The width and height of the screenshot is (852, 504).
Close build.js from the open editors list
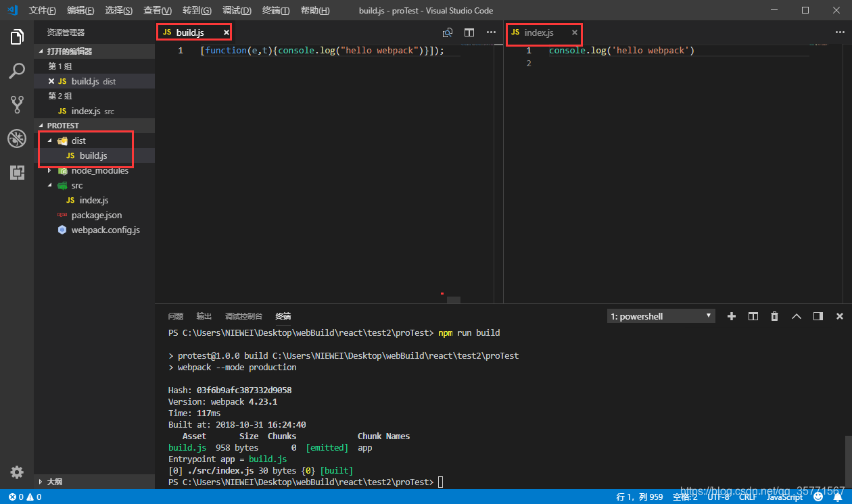[51, 81]
